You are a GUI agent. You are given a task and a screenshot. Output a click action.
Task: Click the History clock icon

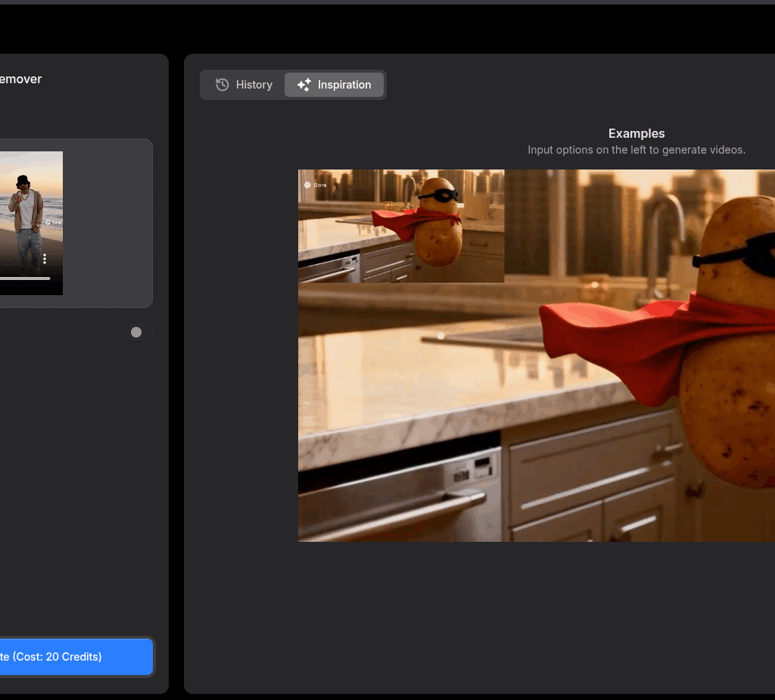222,85
